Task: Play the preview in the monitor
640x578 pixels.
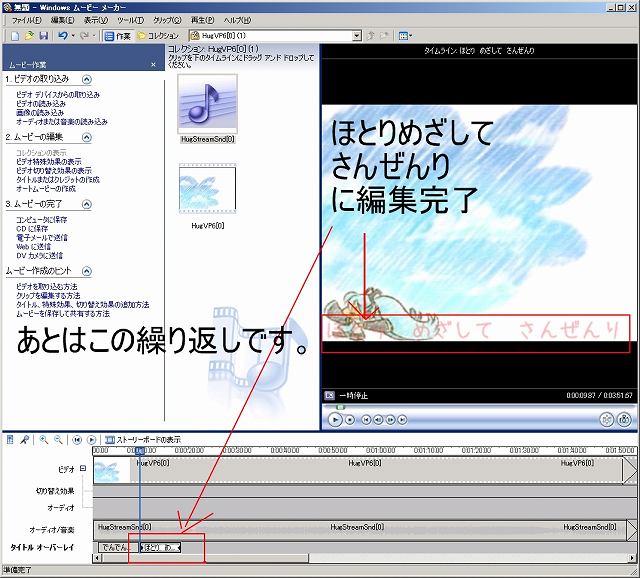Action: (x=335, y=420)
